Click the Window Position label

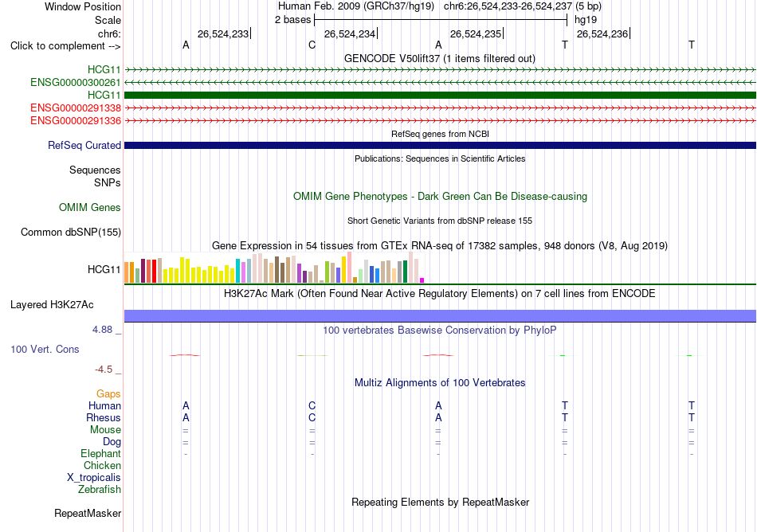(83, 6)
